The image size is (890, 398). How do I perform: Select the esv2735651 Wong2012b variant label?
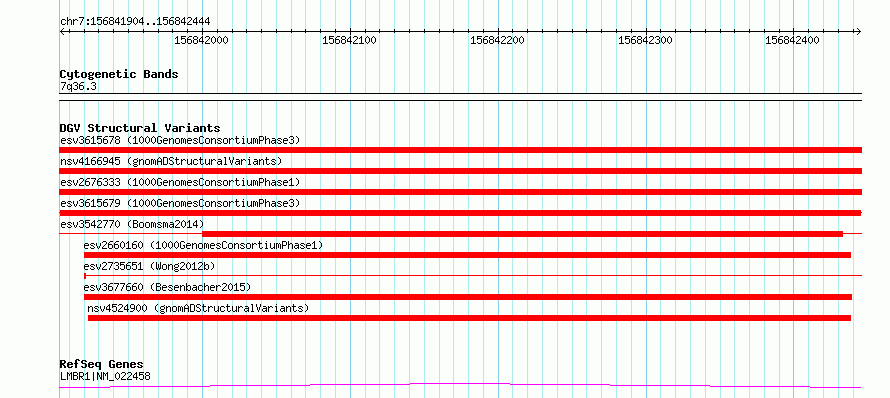149,266
